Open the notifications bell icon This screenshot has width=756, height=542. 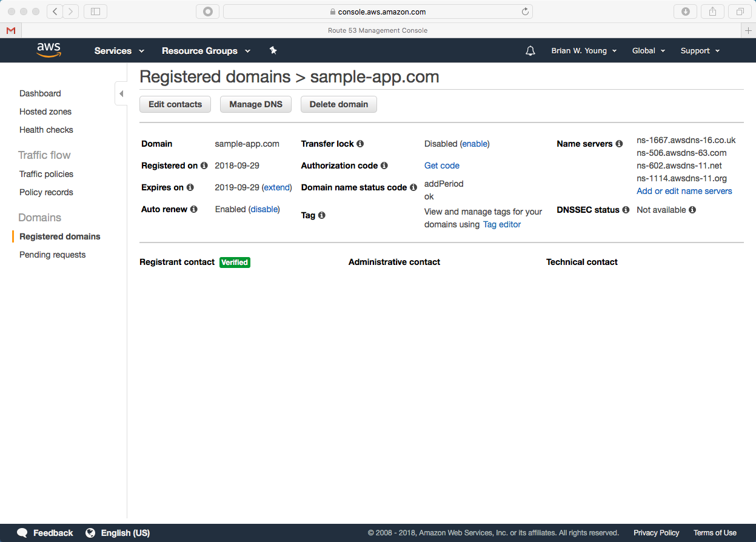530,51
